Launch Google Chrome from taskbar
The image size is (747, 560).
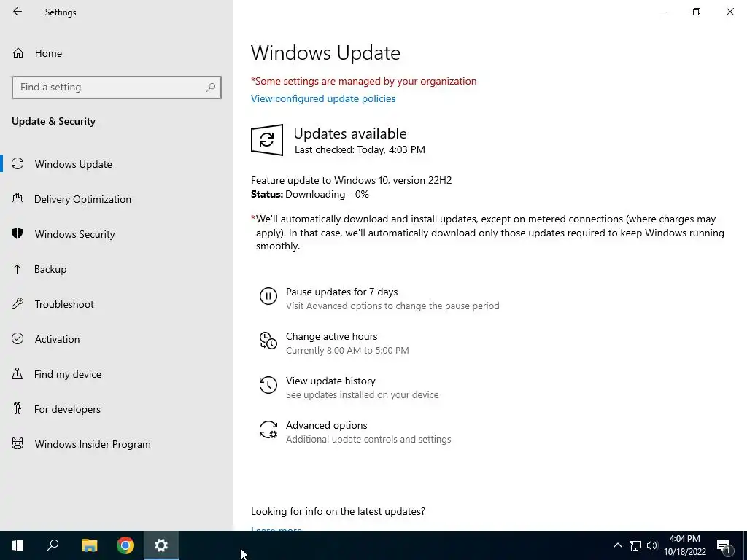(125, 545)
